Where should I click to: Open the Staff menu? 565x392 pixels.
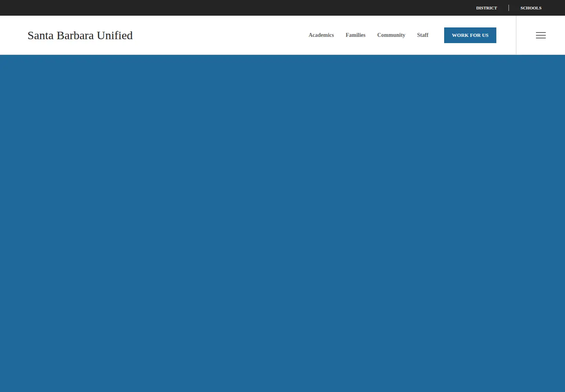click(x=423, y=35)
